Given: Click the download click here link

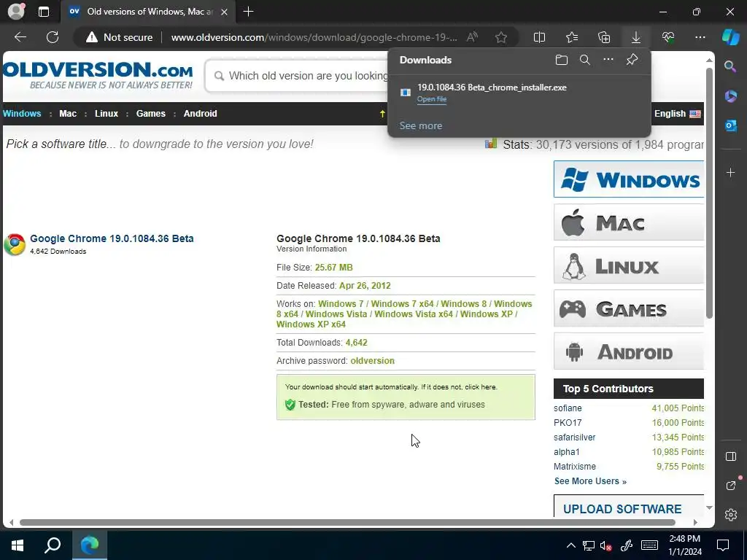Looking at the screenshot, I should pyautogui.click(x=481, y=386).
